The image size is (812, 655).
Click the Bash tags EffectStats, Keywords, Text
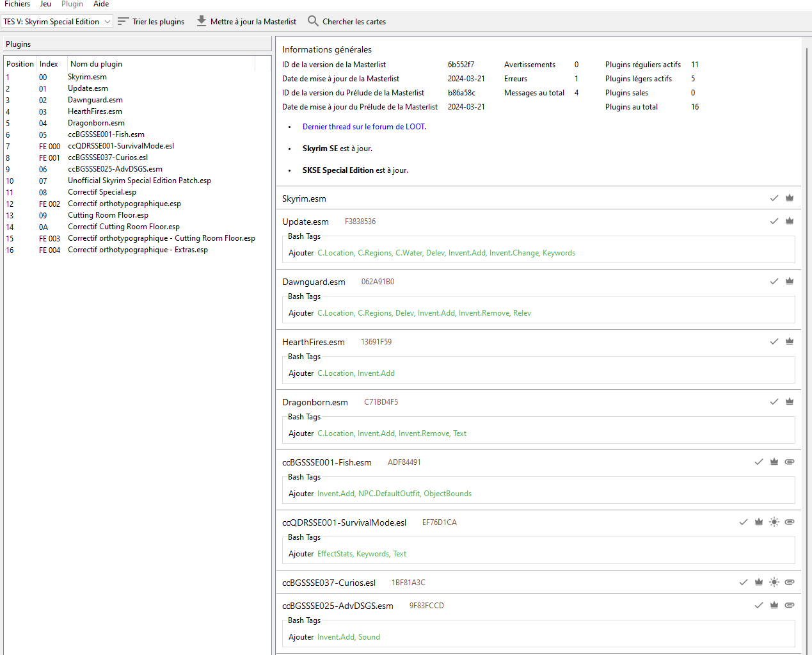coord(362,554)
